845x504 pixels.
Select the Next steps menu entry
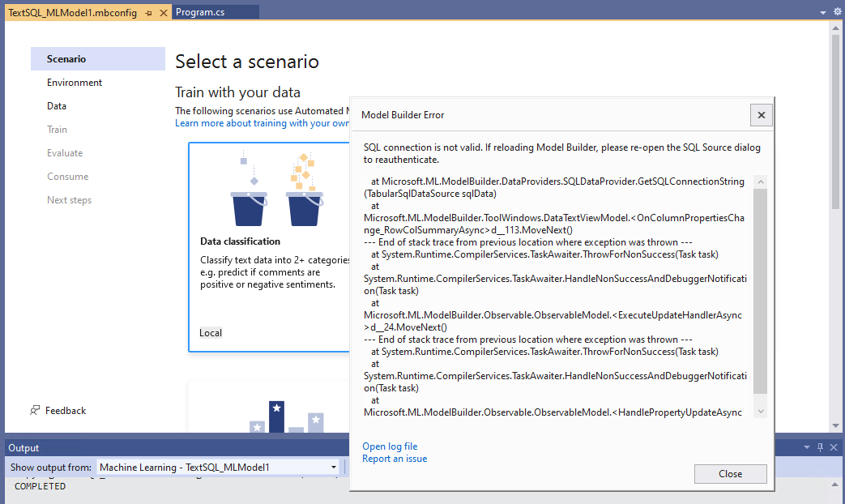(69, 199)
